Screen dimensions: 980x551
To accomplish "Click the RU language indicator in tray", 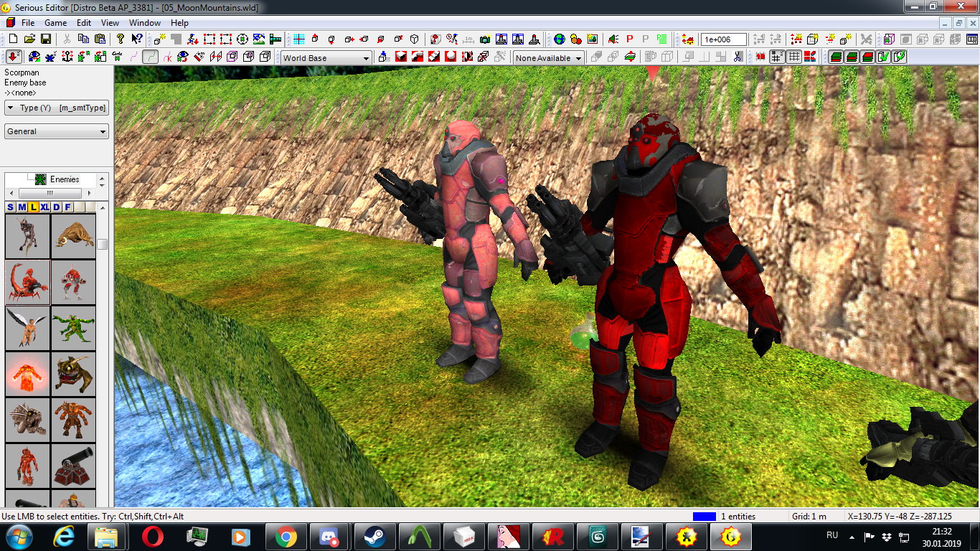I will [832, 535].
